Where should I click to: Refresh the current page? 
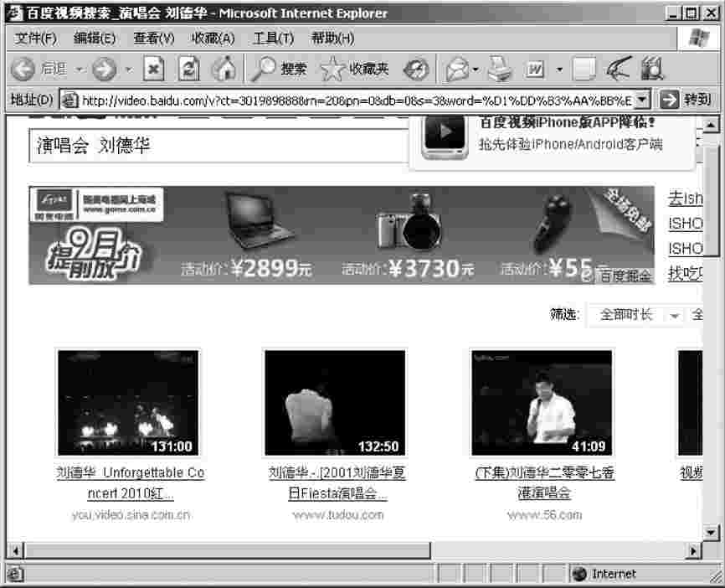coord(189,69)
